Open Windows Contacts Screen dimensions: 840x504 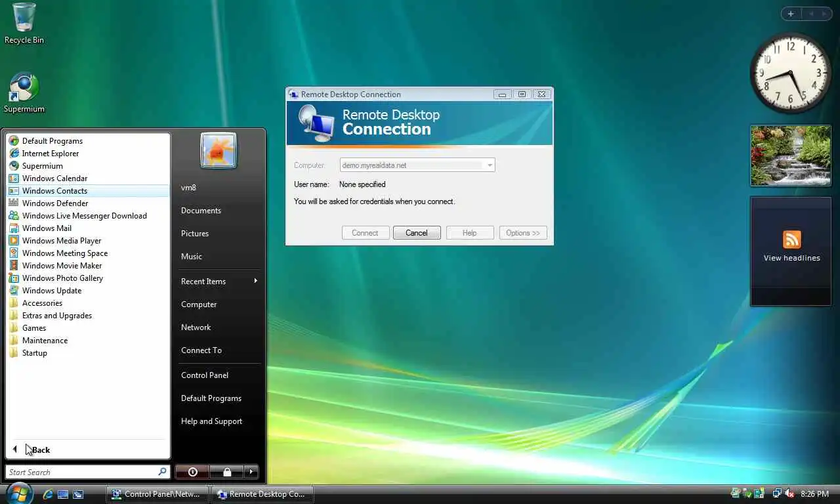tap(88, 191)
